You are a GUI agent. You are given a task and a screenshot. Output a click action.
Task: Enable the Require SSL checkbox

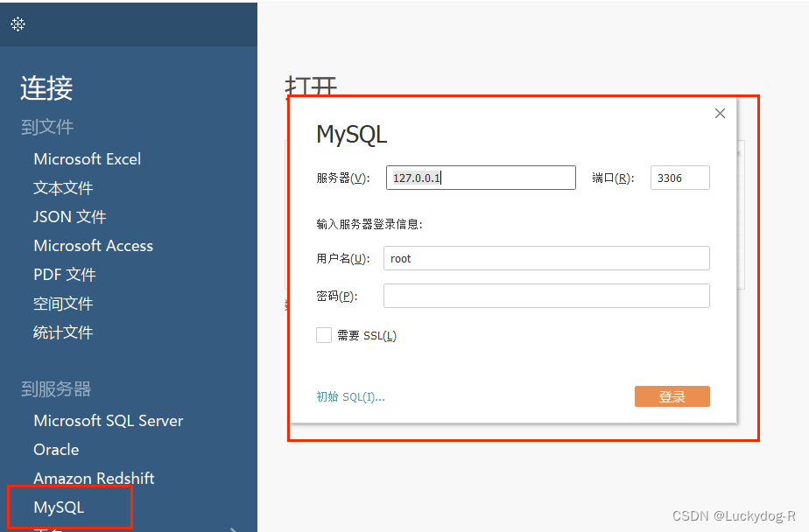pyautogui.click(x=324, y=335)
